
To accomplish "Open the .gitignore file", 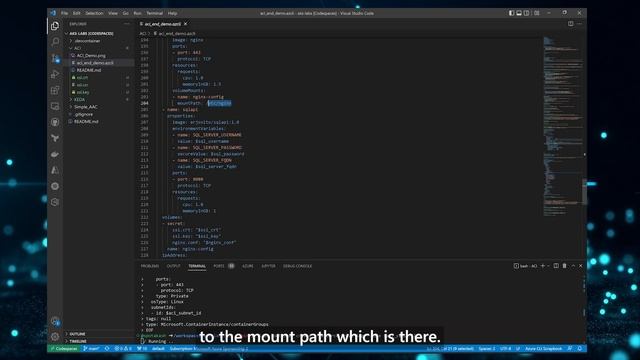I will [x=84, y=114].
